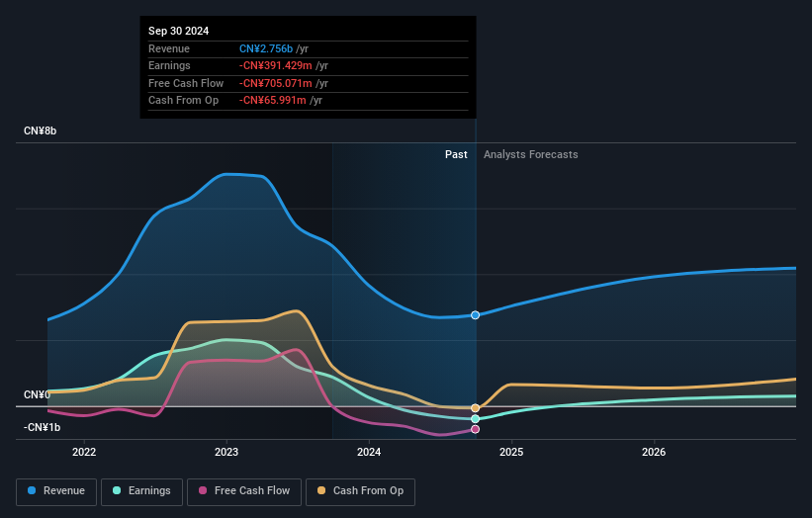Click the 2022 x-axis label
The image size is (812, 518).
click(84, 452)
